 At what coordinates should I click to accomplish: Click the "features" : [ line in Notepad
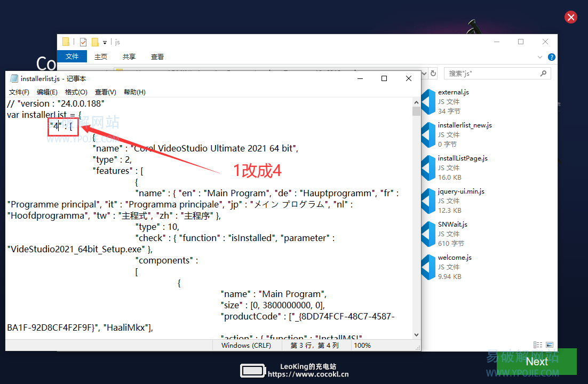tap(118, 171)
